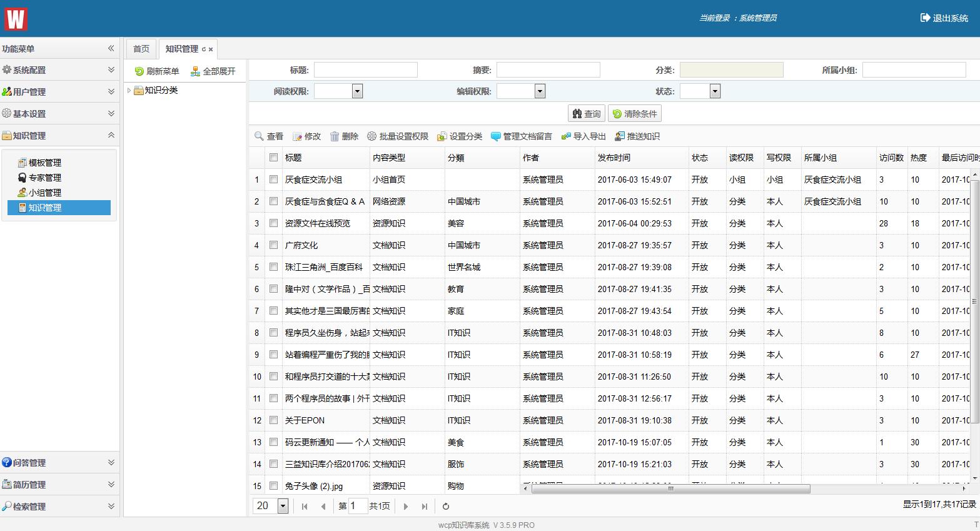
Task: Click 导入导出 toolbar button
Action: click(583, 136)
